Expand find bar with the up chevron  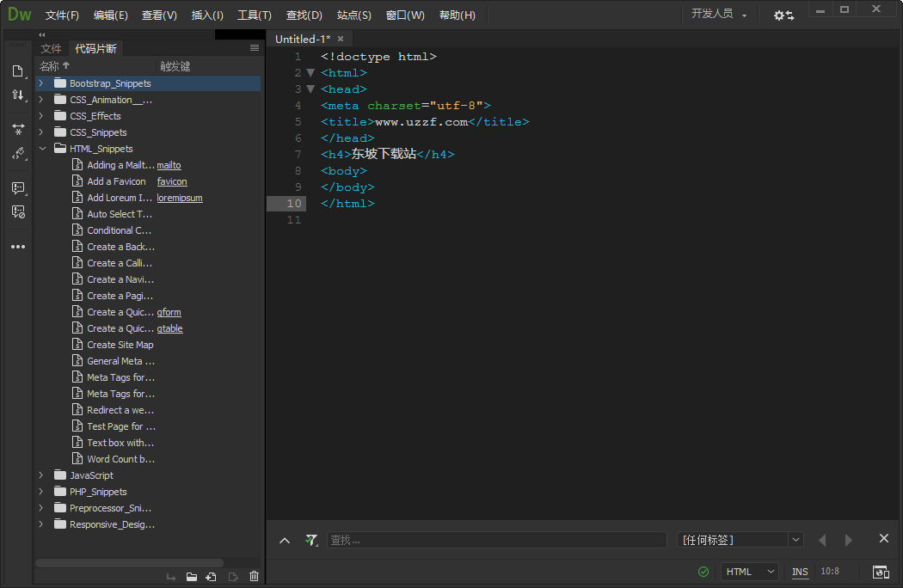coord(285,540)
